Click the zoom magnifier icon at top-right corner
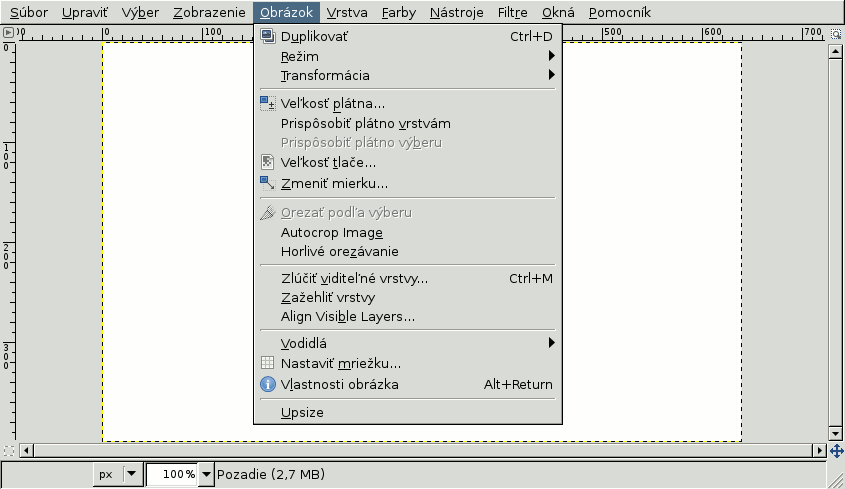This screenshot has height=489, width=845. point(836,34)
